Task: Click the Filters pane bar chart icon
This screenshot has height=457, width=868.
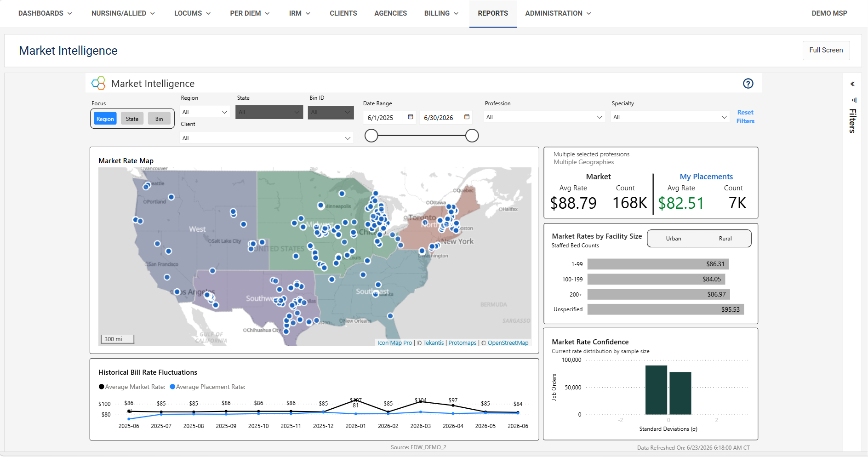Action: point(854,100)
